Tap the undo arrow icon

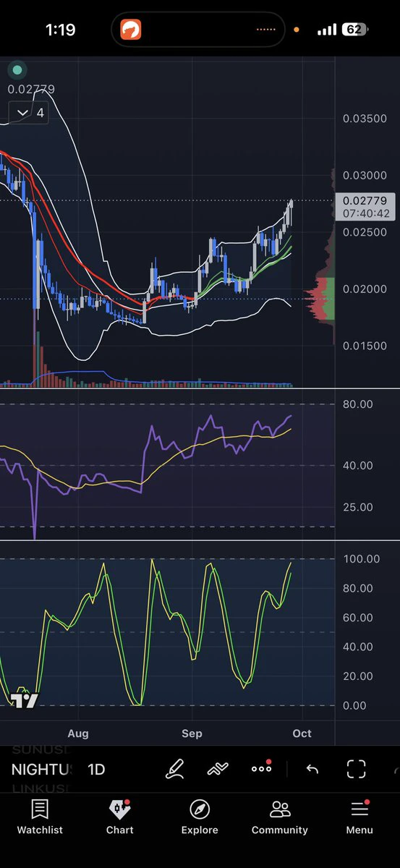point(312,769)
